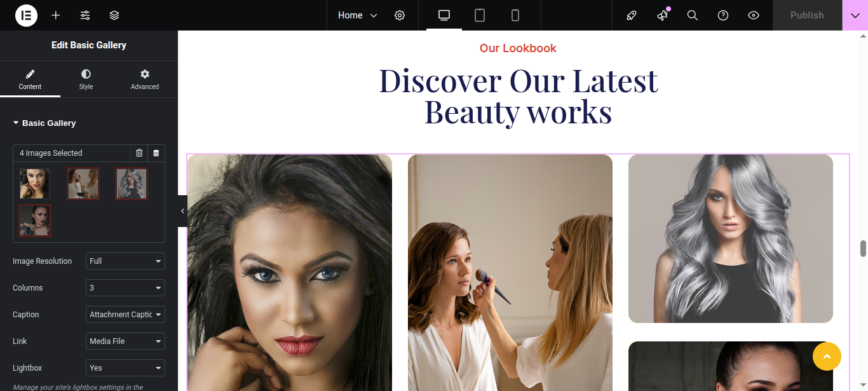Image resolution: width=868 pixels, height=391 pixels.
Task: Open the Finder search icon
Action: (693, 15)
